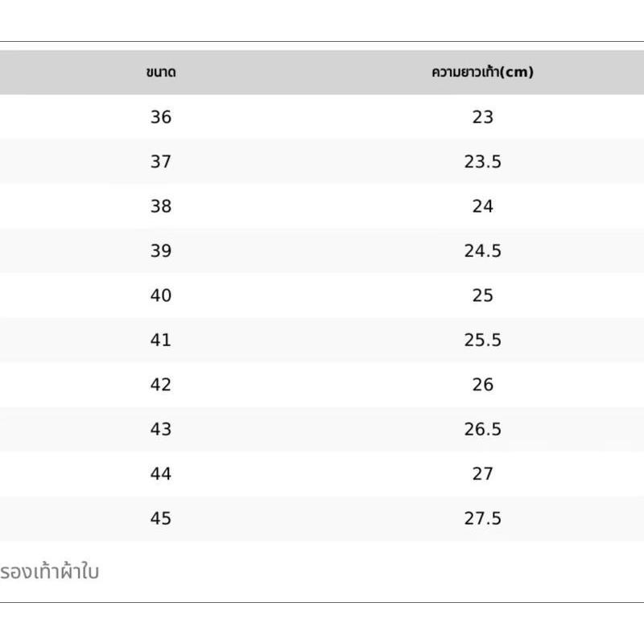
Task: Click the รองเท้าผ้าใบ caption text
Action: click(x=49, y=571)
